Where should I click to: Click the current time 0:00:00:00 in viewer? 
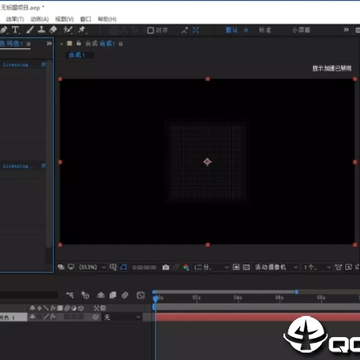pos(144,267)
